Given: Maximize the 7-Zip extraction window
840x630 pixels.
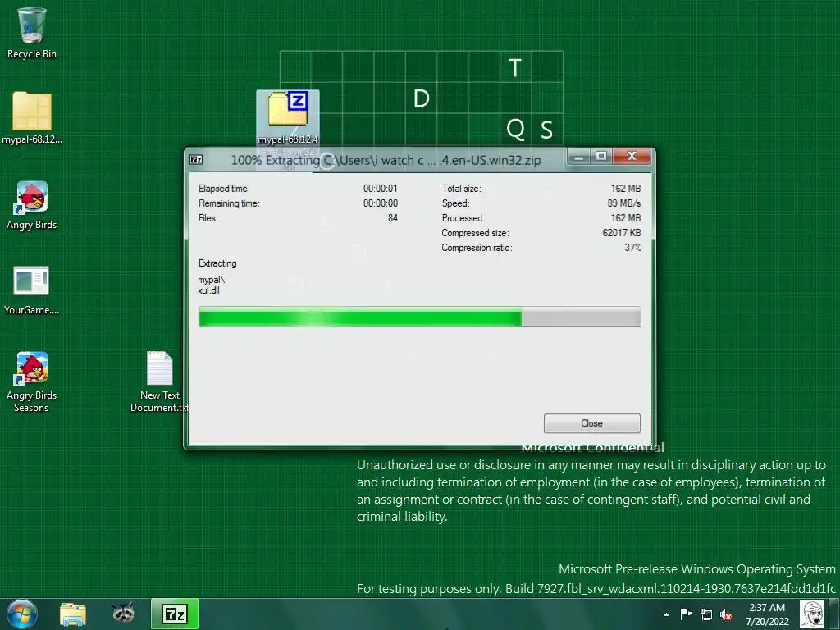Looking at the screenshot, I should click(601, 157).
